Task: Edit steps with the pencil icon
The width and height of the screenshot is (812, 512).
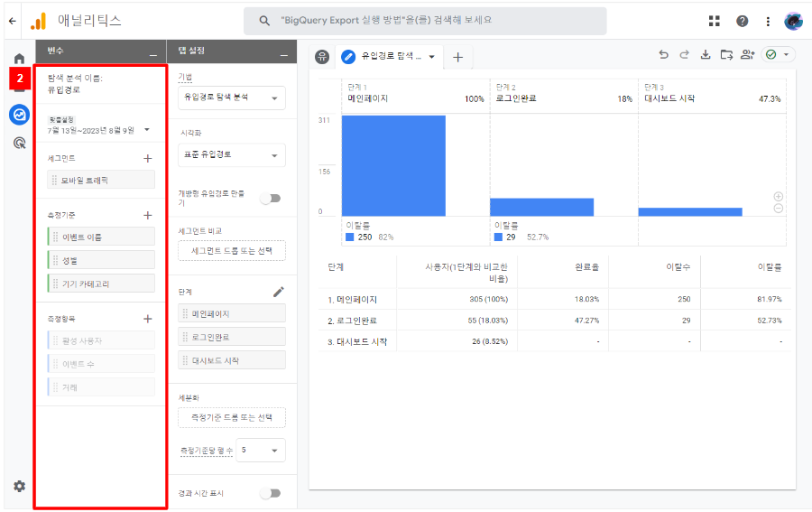Action: coord(279,292)
